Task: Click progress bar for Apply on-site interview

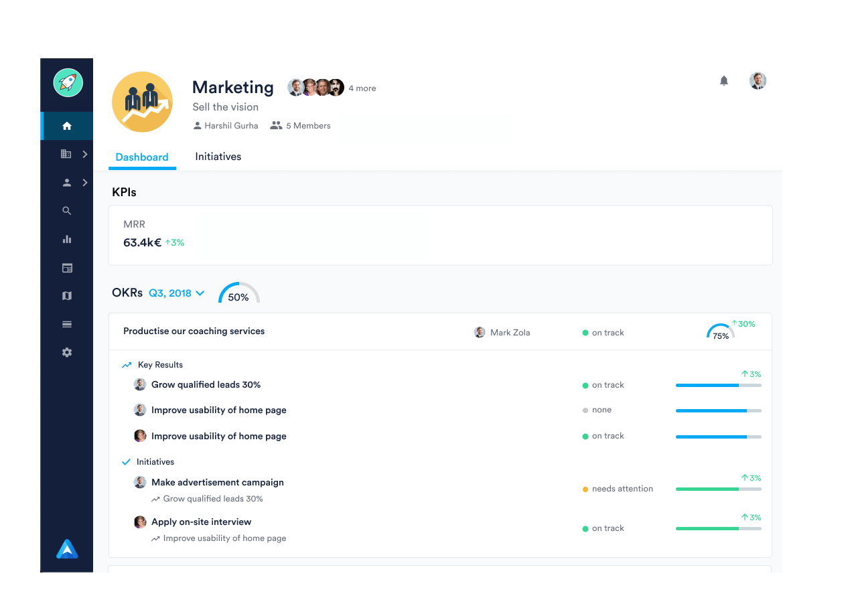Action: [719, 528]
